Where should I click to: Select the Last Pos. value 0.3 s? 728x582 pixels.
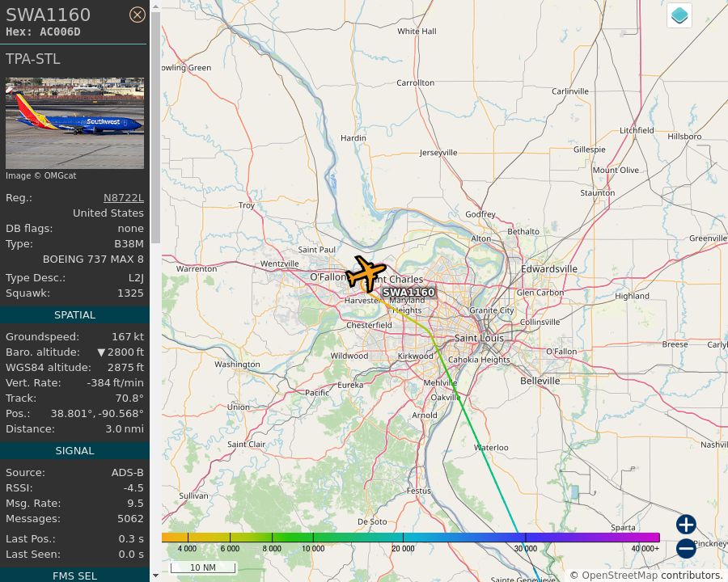131,539
